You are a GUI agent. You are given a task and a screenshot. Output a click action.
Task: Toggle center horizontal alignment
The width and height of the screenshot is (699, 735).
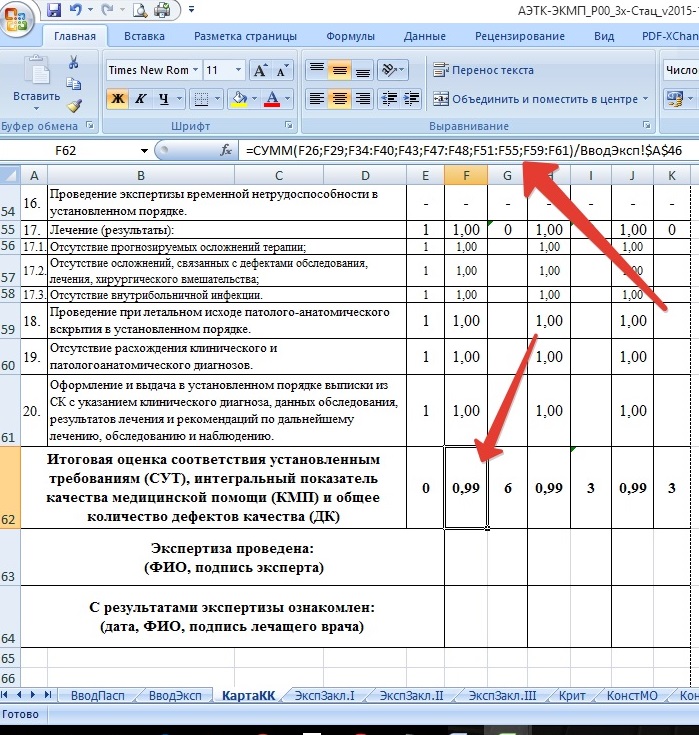(x=339, y=99)
